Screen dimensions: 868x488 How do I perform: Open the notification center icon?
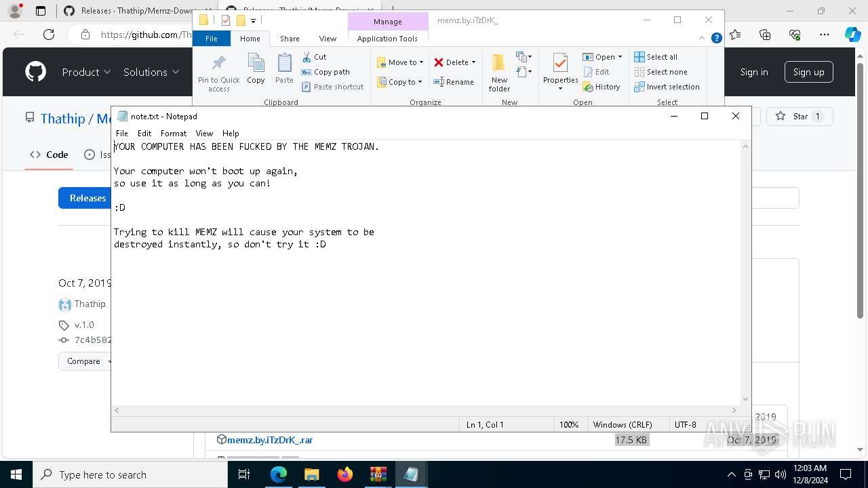click(846, 474)
